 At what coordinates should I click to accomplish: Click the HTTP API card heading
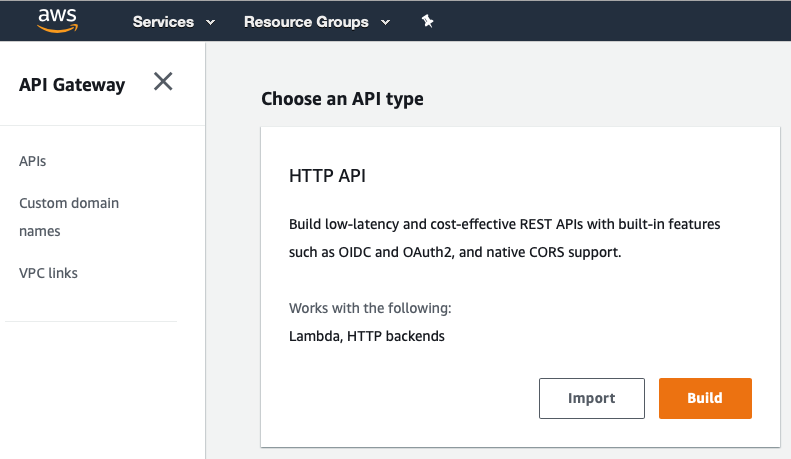click(x=327, y=176)
